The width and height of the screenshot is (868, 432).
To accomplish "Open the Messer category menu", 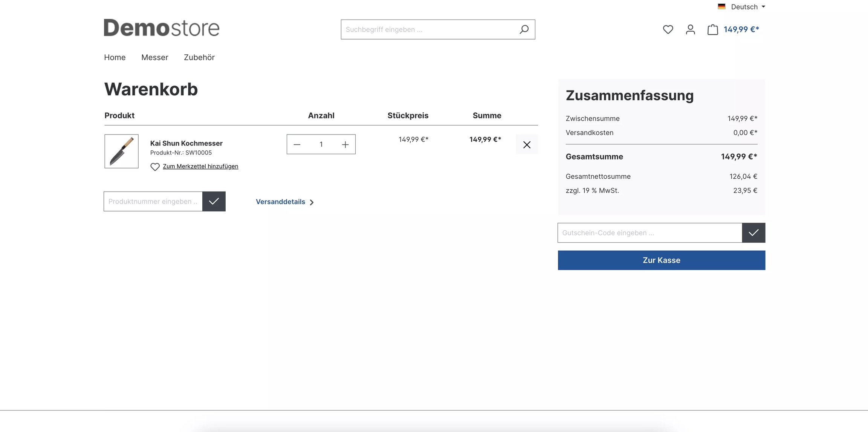I will click(x=154, y=57).
